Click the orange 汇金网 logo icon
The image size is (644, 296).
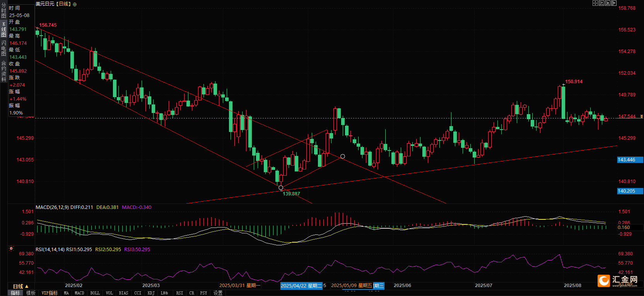click(x=604, y=281)
